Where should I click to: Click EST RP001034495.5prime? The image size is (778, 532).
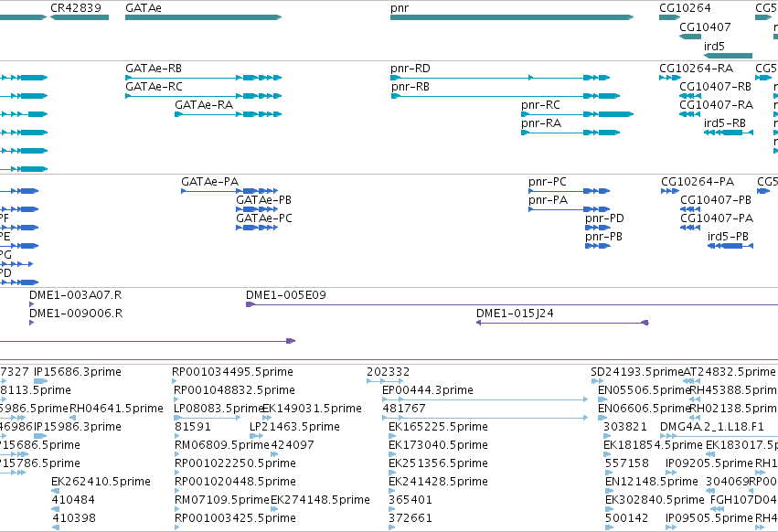[x=232, y=372]
